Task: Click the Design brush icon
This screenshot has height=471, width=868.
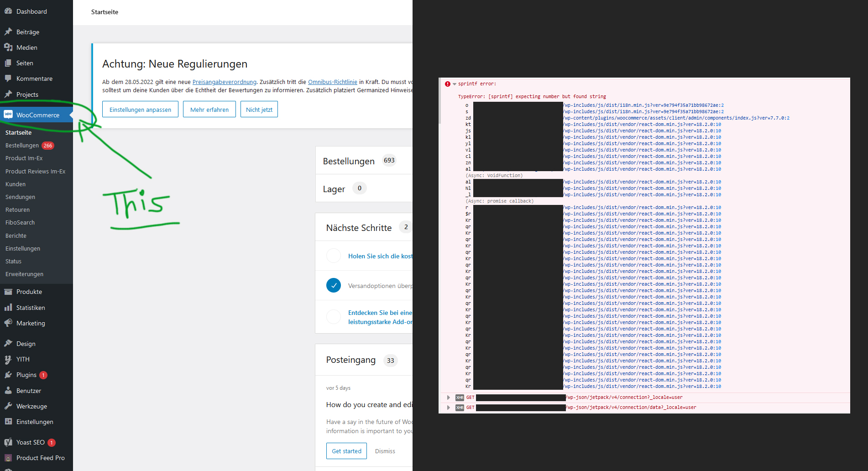Action: point(8,344)
